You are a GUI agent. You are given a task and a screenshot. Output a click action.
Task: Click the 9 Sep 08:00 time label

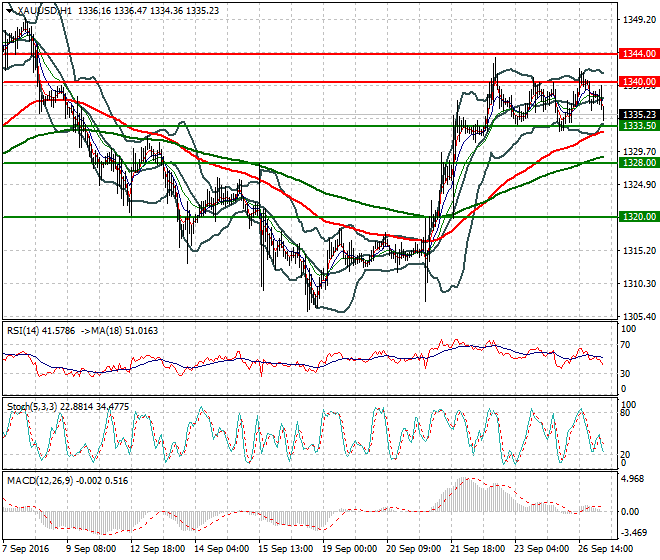(91, 549)
